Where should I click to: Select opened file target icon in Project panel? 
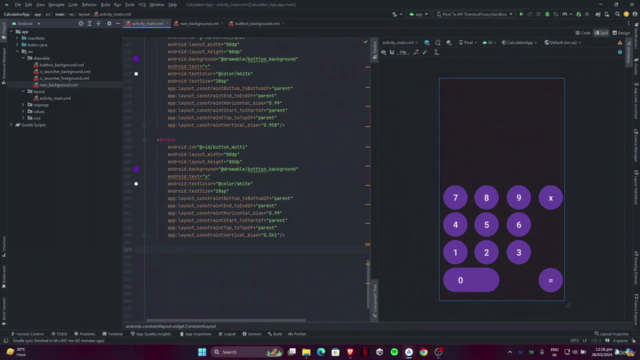(x=81, y=24)
